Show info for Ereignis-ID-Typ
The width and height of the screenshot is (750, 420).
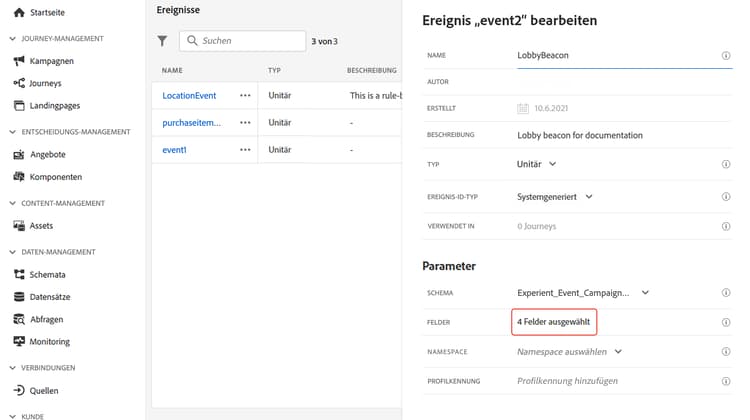click(726, 197)
